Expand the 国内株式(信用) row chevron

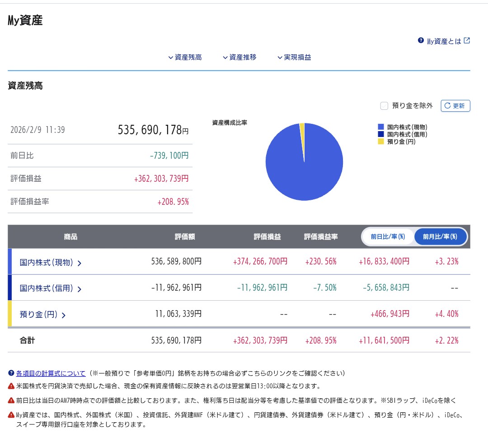(x=80, y=289)
